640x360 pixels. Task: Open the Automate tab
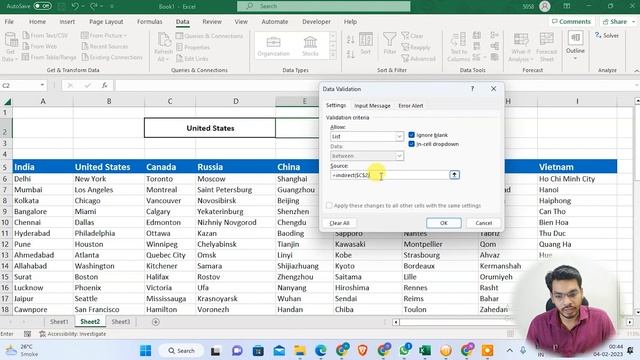click(x=275, y=22)
